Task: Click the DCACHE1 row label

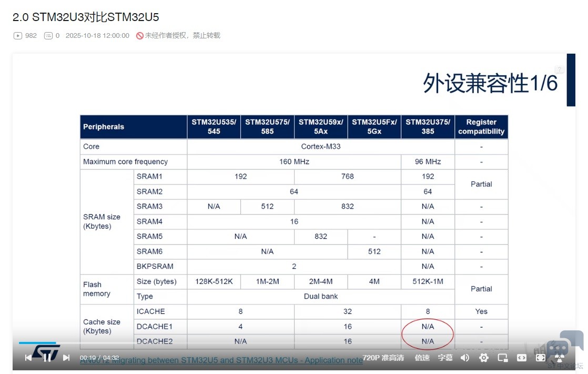Action: (155, 327)
